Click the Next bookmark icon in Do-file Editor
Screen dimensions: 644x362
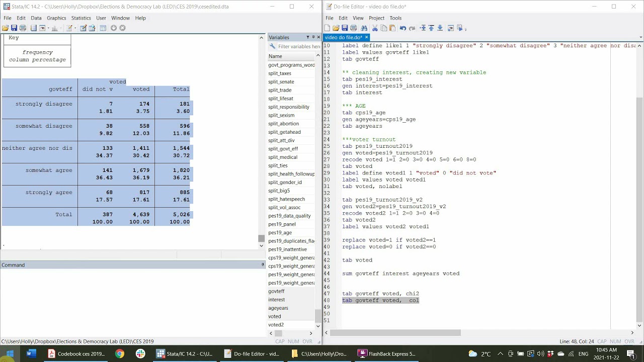(440, 28)
